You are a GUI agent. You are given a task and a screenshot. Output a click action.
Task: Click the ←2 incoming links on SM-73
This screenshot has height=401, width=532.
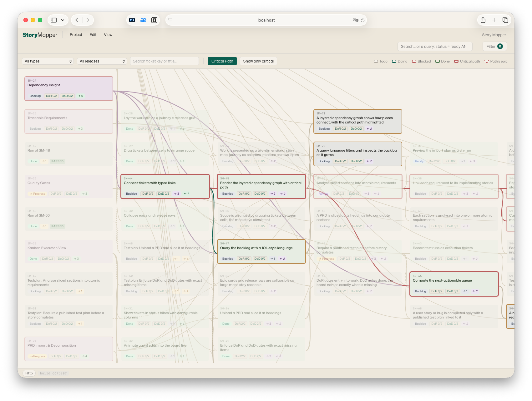[x=369, y=161]
